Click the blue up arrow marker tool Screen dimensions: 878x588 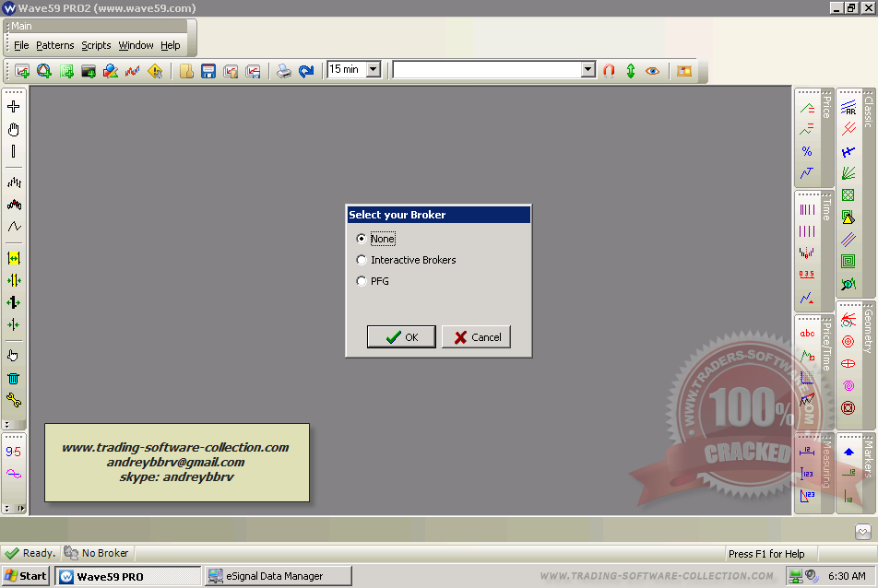pyautogui.click(x=848, y=451)
